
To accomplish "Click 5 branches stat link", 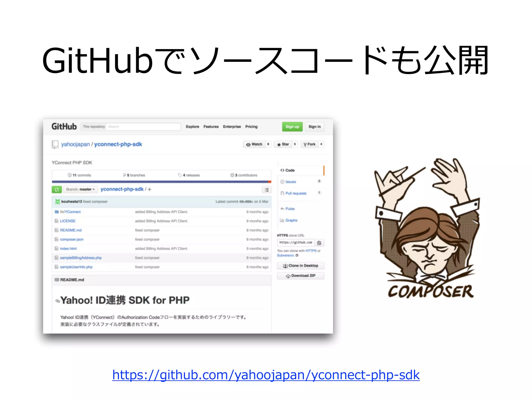I will (134, 175).
